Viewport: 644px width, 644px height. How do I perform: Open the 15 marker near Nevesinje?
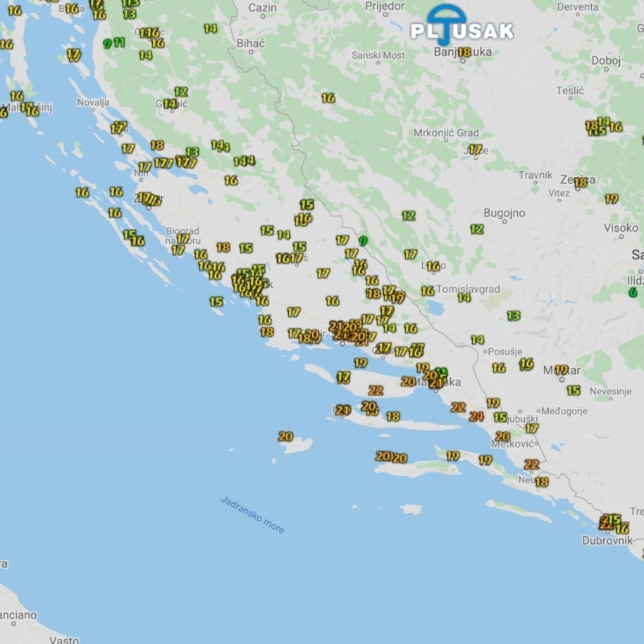574,390
